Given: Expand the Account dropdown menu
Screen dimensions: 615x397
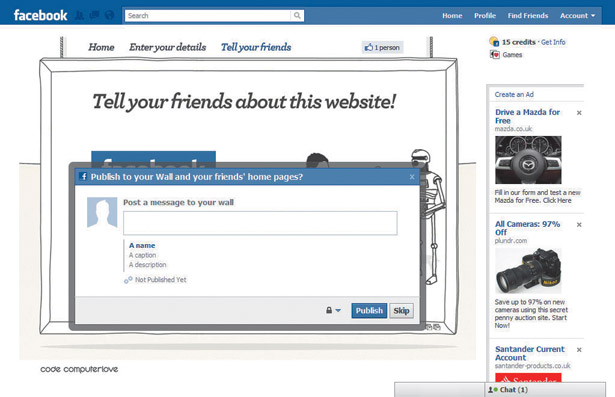Looking at the screenshot, I should click(x=577, y=16).
